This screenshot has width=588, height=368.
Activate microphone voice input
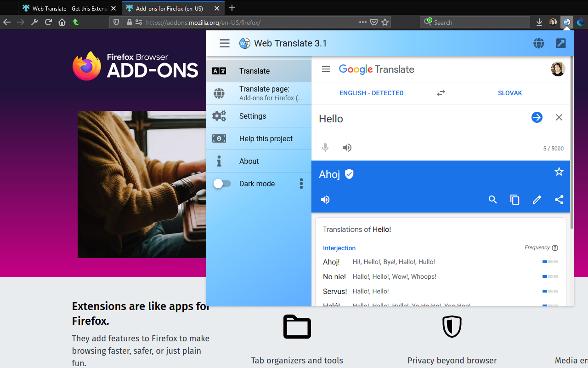(x=325, y=148)
